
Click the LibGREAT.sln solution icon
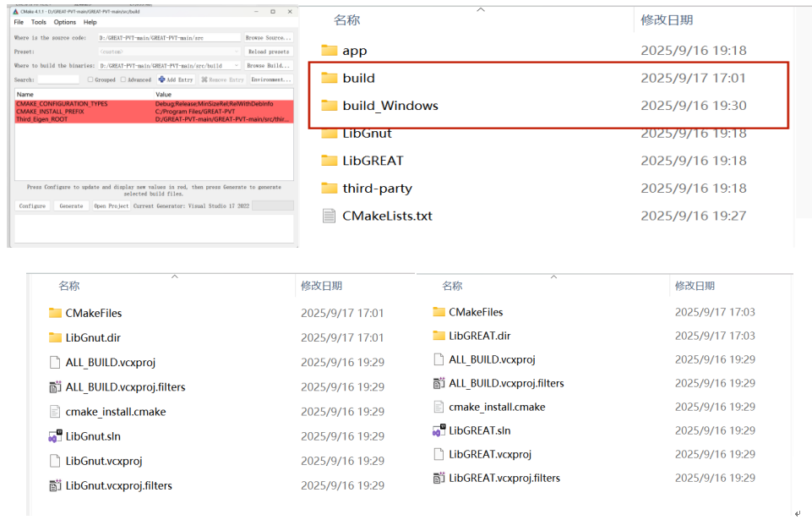click(439, 430)
